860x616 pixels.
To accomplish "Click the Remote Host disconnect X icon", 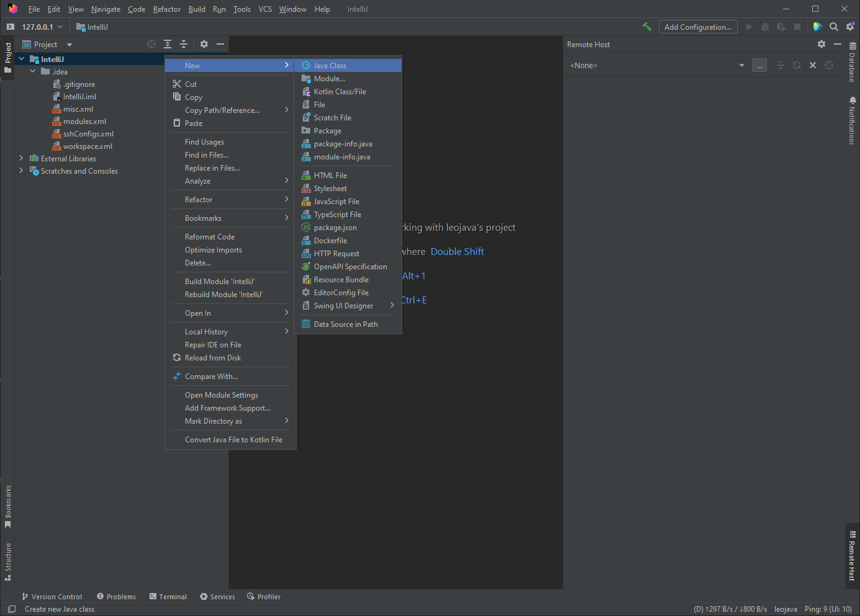I will (813, 65).
